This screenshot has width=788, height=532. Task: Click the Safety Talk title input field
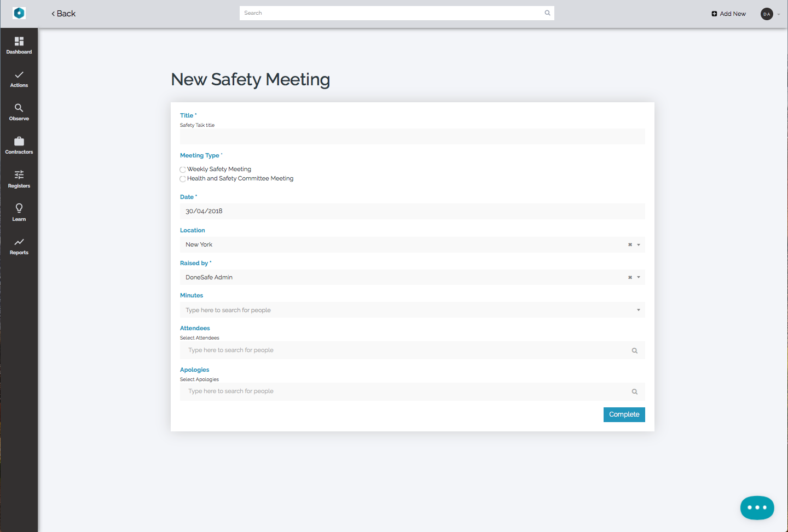(x=412, y=137)
